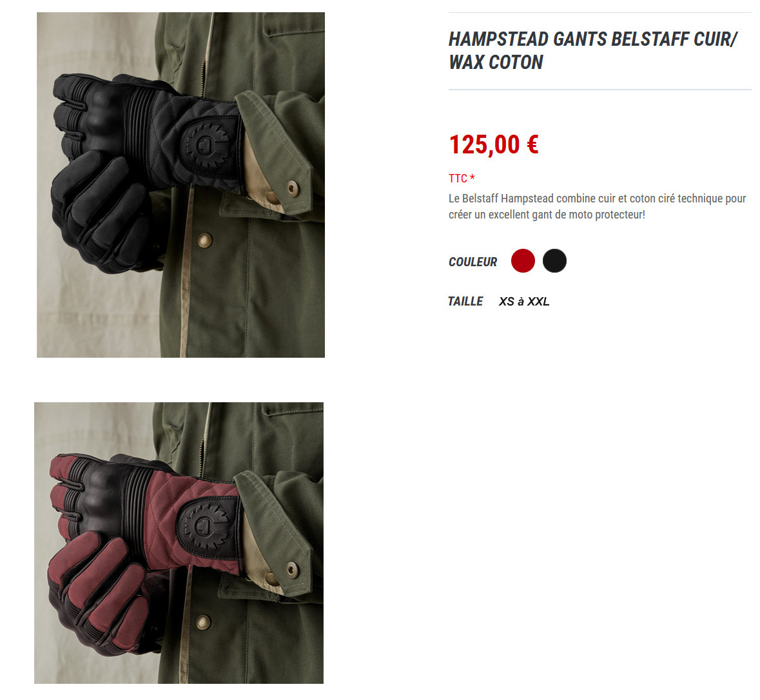Click the XS à XXL size range
The height and width of the screenshot is (700, 760).
point(524,302)
